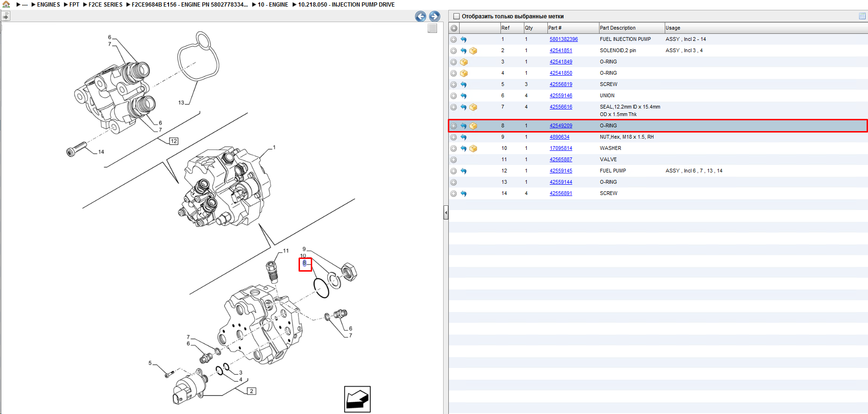Viewport: 868px width, 414px height.
Task: Click the blue arrow icon for FUEL INJECTION PUMP
Action: [x=463, y=39]
